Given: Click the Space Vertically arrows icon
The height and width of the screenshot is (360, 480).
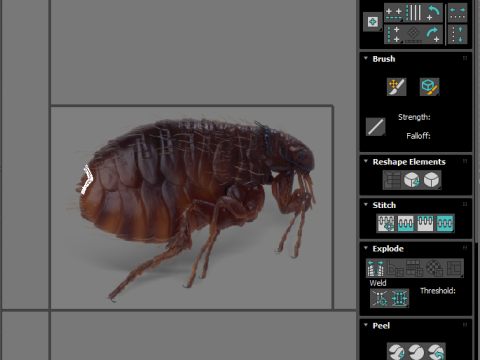Looking at the screenshot, I should tap(458, 34).
